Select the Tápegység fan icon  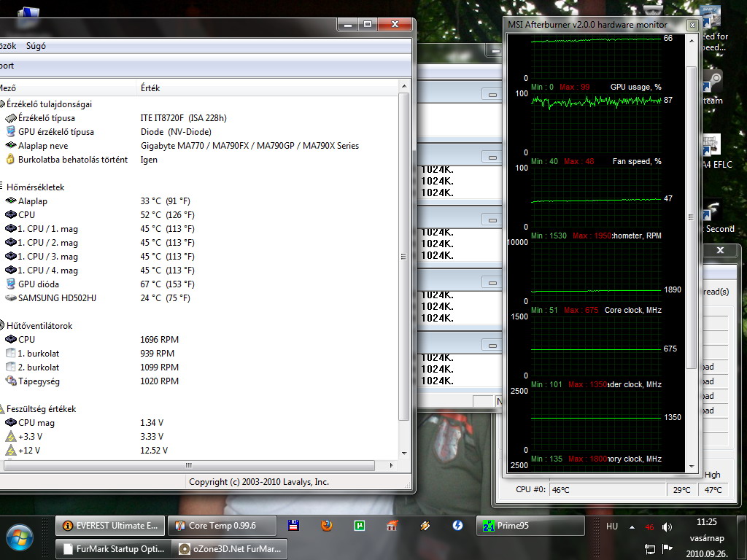(x=11, y=381)
